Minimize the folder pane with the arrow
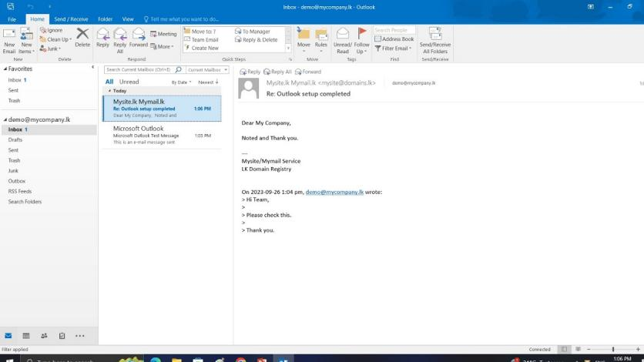 (x=92, y=67)
